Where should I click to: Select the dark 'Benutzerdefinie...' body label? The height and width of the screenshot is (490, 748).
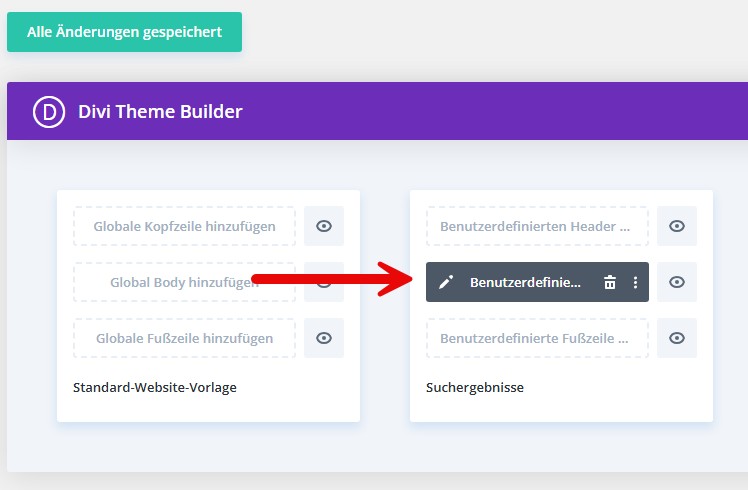pyautogui.click(x=525, y=282)
